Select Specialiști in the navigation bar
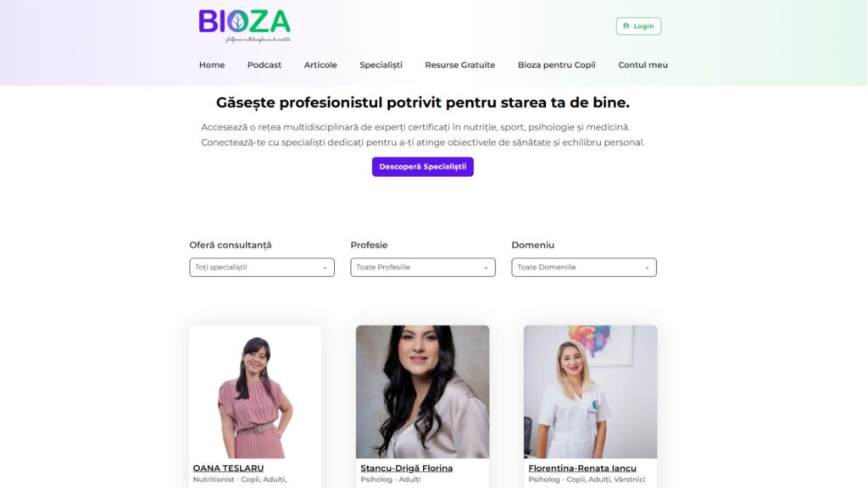Viewport: 868px width, 488px height. tap(381, 64)
